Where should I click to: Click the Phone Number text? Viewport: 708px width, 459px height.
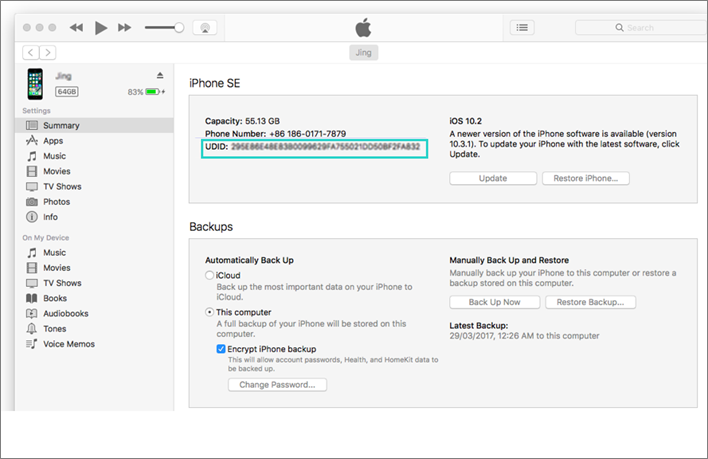point(275,134)
